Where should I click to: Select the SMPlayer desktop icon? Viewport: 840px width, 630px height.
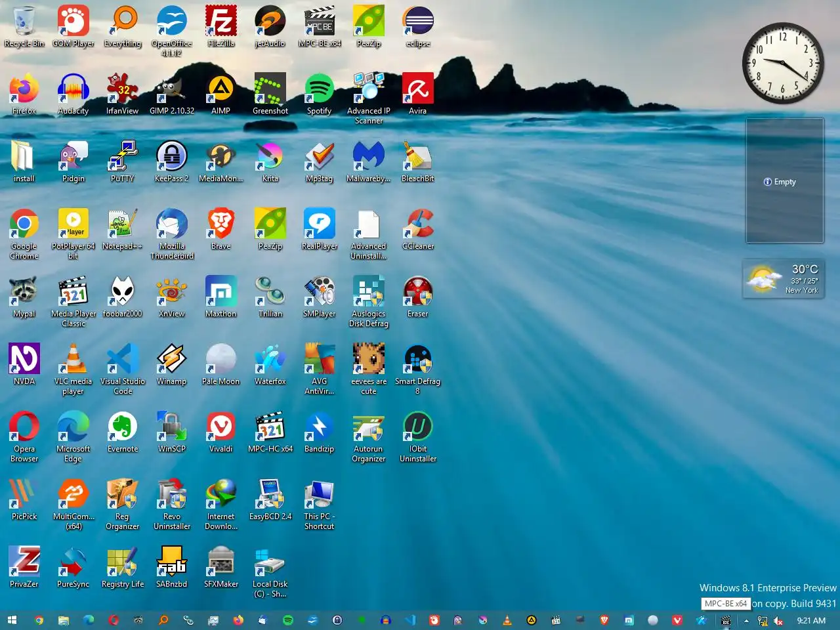tap(320, 297)
